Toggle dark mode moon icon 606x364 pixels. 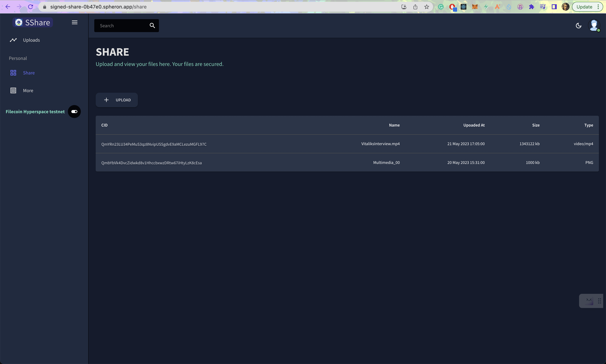tap(578, 26)
